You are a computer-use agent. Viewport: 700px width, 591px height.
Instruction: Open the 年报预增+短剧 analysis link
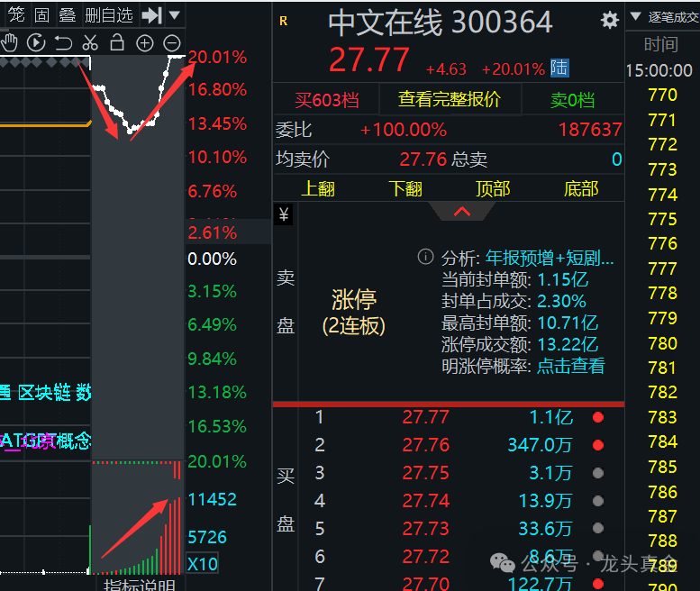pyautogui.click(x=550, y=258)
